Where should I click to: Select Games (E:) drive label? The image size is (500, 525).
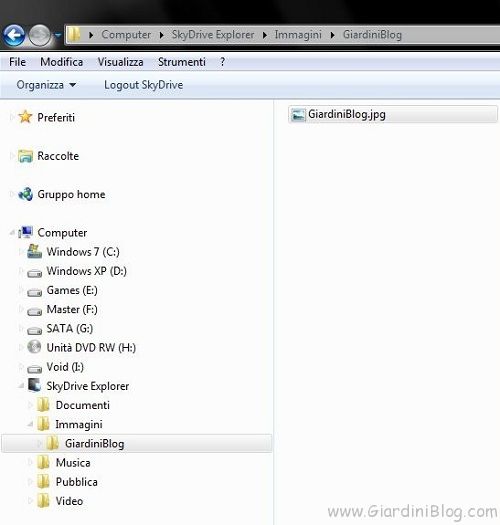pyautogui.click(x=72, y=290)
